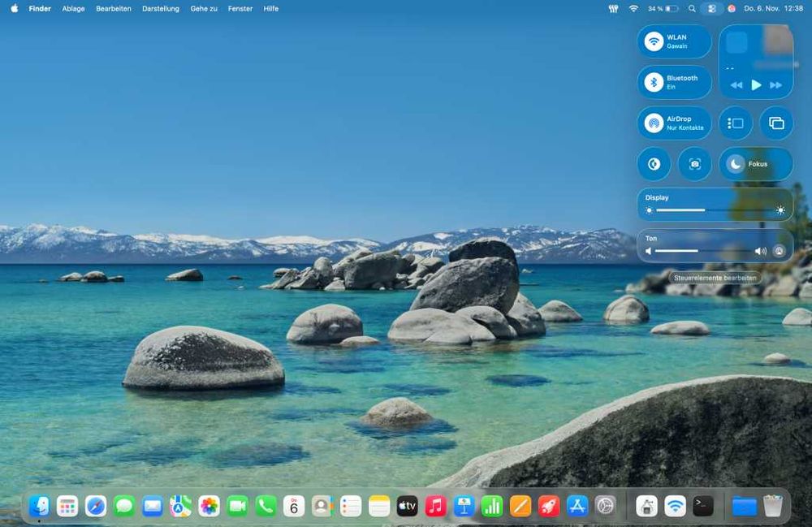Open FaceTime from the Dock
The width and height of the screenshot is (812, 527).
[x=237, y=506]
